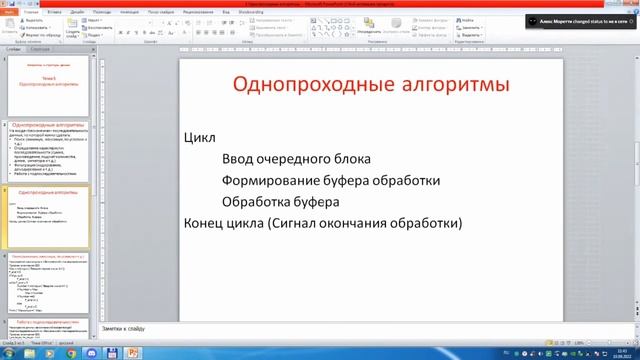The image size is (640, 360).
Task: Center the text in the paragraph group
Action: pyautogui.click(x=206, y=33)
